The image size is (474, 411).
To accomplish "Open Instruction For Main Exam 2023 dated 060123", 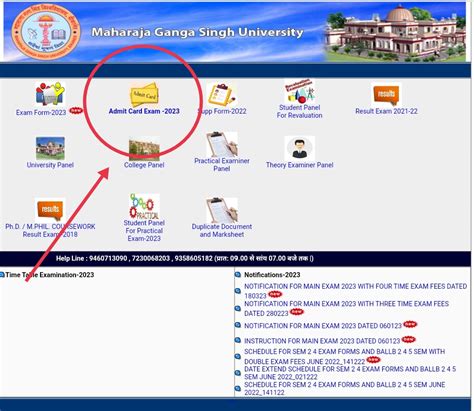I will click(322, 341).
